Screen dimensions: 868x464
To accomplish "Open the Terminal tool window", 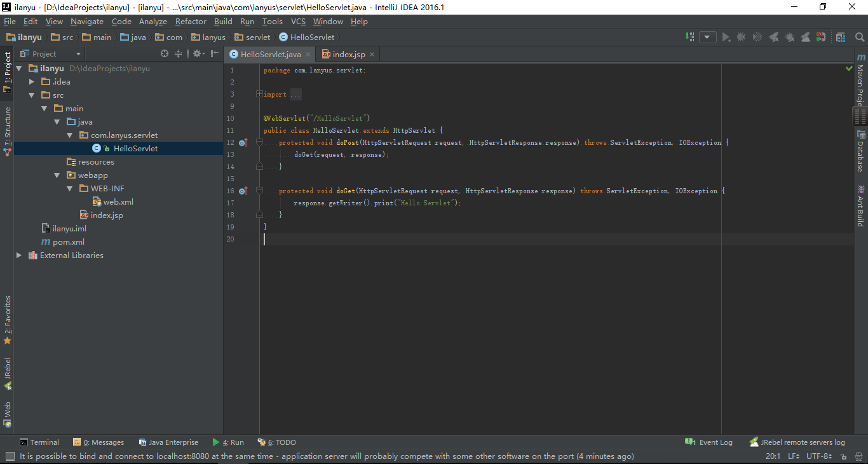I will pyautogui.click(x=39, y=442).
